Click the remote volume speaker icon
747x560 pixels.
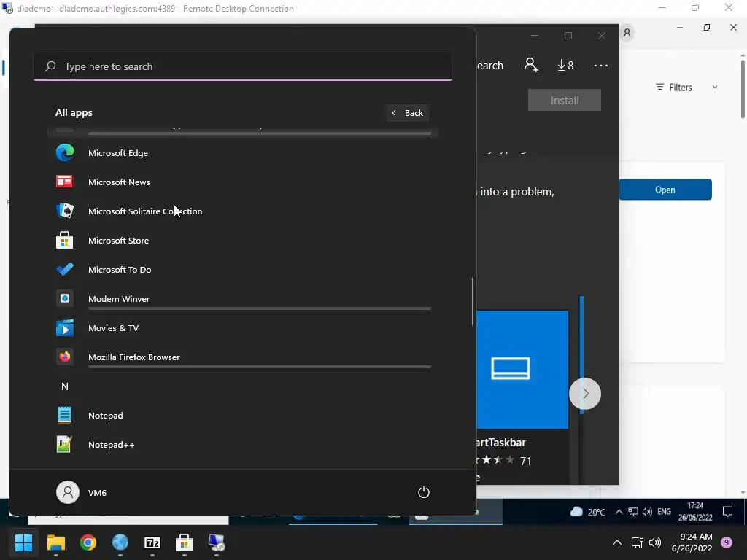[x=647, y=512]
